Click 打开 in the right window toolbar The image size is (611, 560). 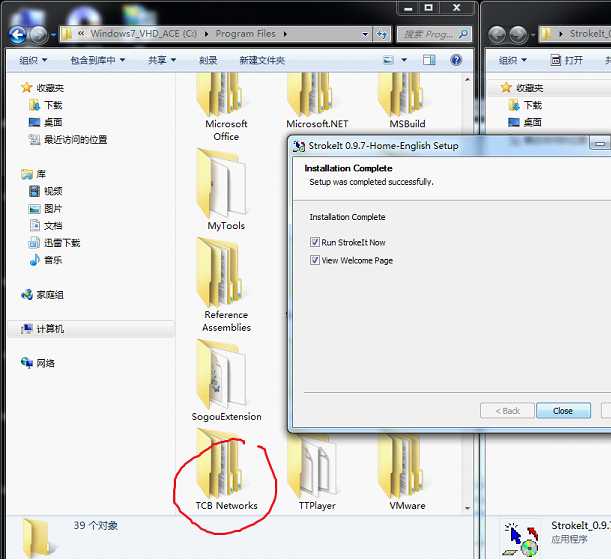(x=567, y=60)
